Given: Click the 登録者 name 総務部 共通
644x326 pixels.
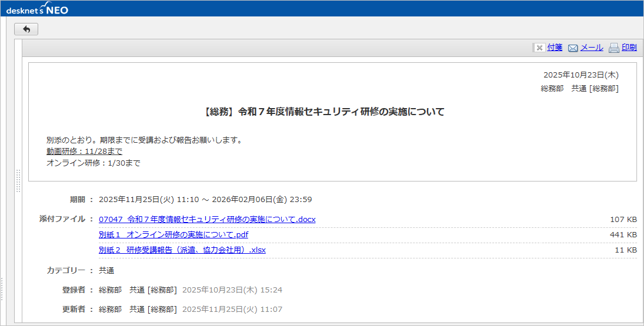Looking at the screenshot, I should pos(138,290).
